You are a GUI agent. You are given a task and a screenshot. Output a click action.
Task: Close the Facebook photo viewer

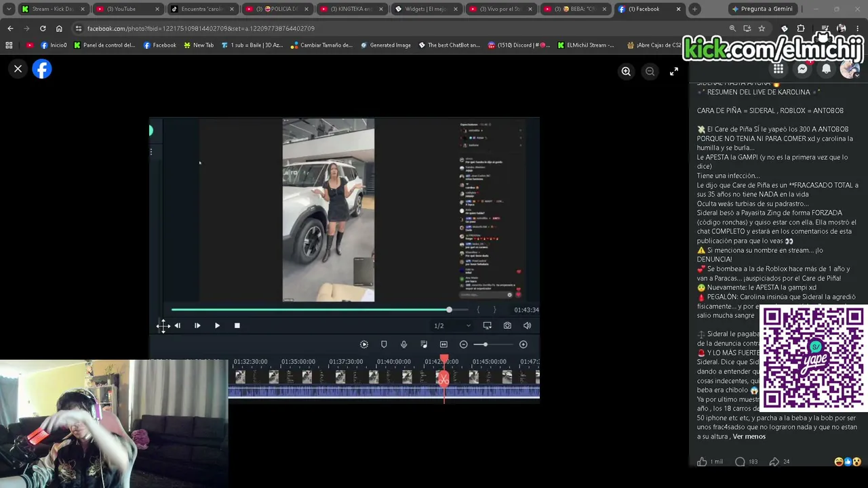tap(18, 69)
